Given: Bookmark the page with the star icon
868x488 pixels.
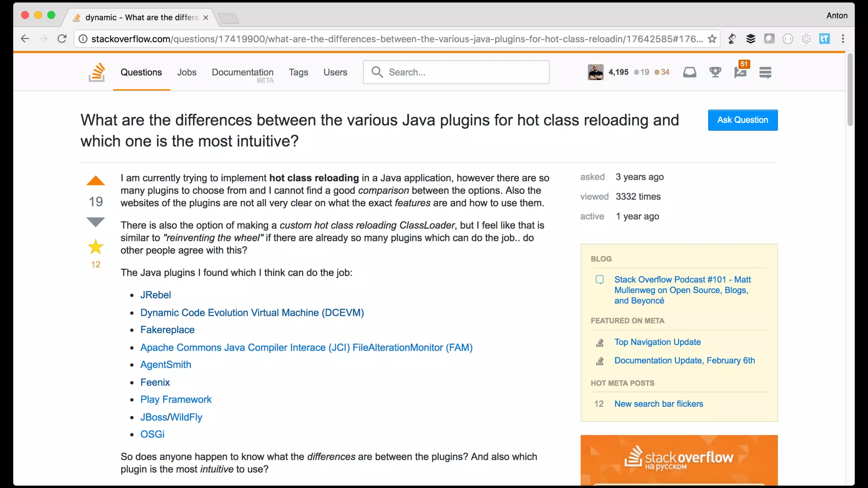Looking at the screenshot, I should (712, 39).
